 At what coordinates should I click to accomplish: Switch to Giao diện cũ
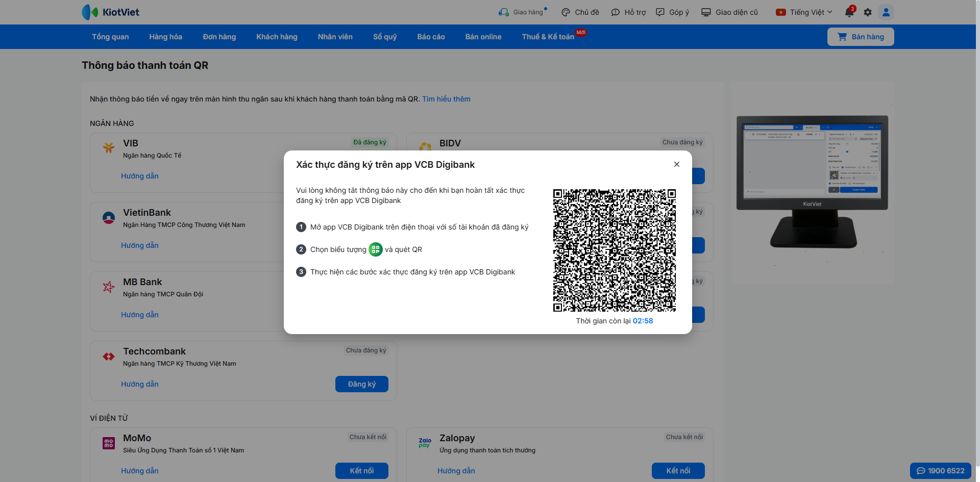(x=729, y=12)
